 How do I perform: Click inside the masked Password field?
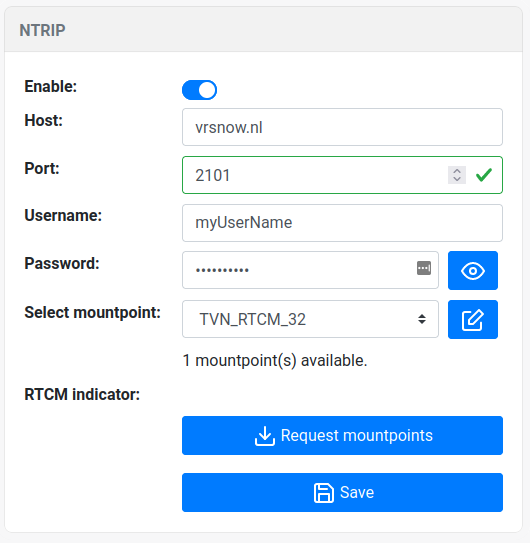click(310, 270)
